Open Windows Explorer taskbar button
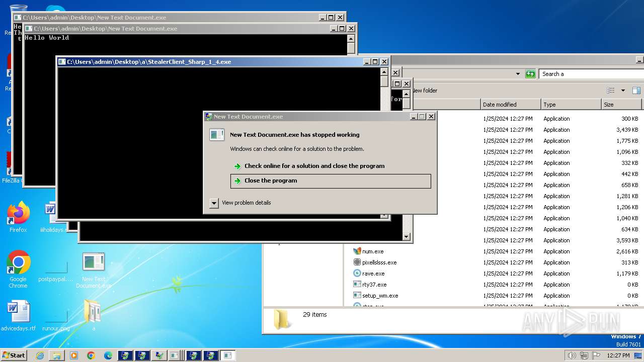Image resolution: width=644 pixels, height=362 pixels. [x=57, y=355]
